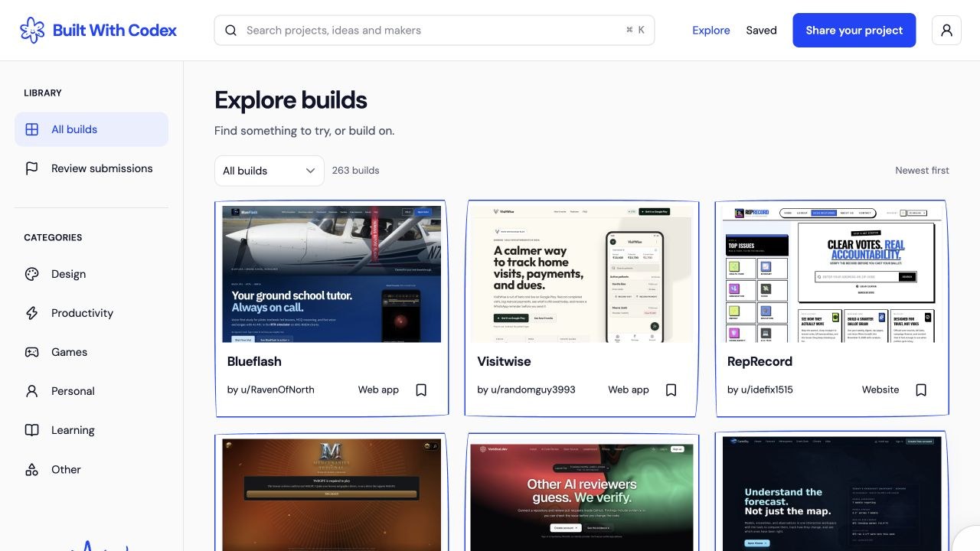Click the Visitwise project title

pyautogui.click(x=504, y=361)
